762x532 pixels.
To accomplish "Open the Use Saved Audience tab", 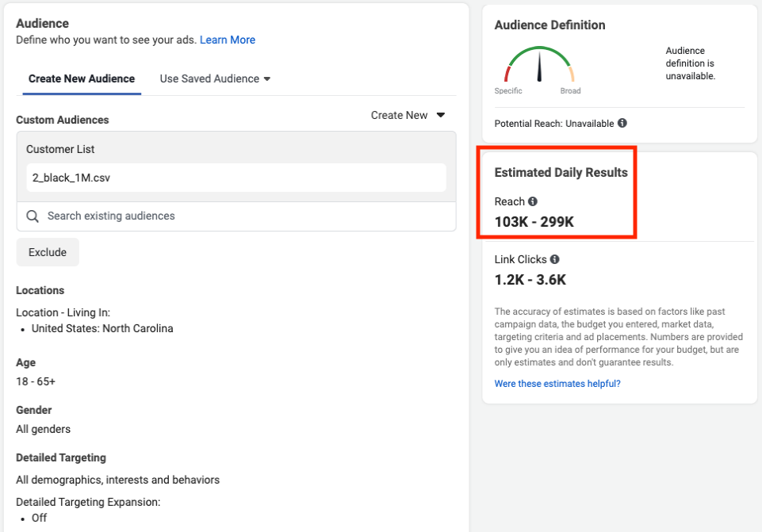I will click(x=209, y=78).
